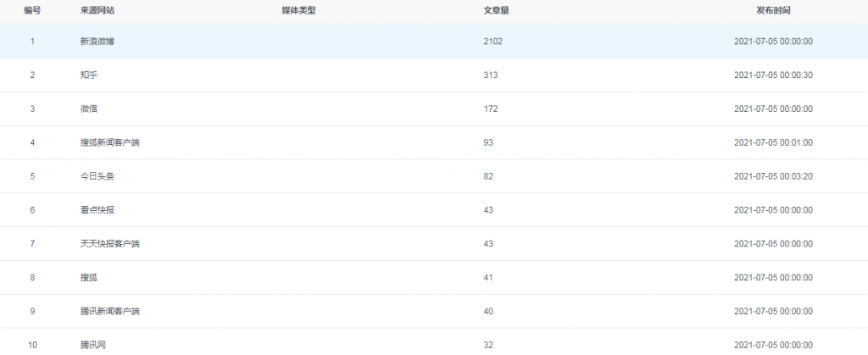The height and width of the screenshot is (355, 868).
Task: Click the article count 2102
Action: click(x=492, y=42)
